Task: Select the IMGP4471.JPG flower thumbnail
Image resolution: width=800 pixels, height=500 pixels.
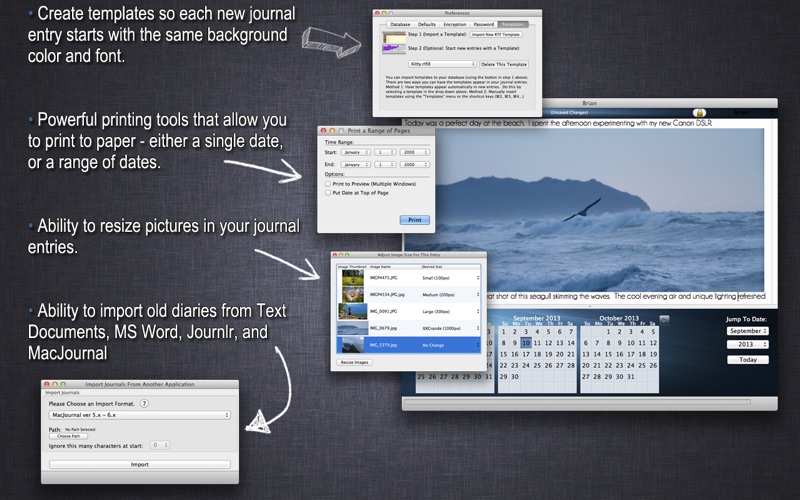Action: tap(352, 278)
